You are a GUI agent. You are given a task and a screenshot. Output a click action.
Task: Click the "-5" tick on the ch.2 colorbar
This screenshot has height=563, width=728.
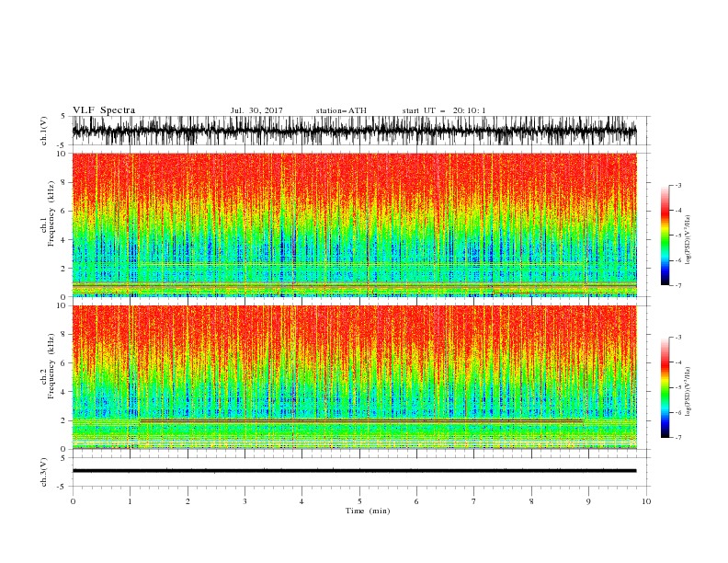pos(677,387)
